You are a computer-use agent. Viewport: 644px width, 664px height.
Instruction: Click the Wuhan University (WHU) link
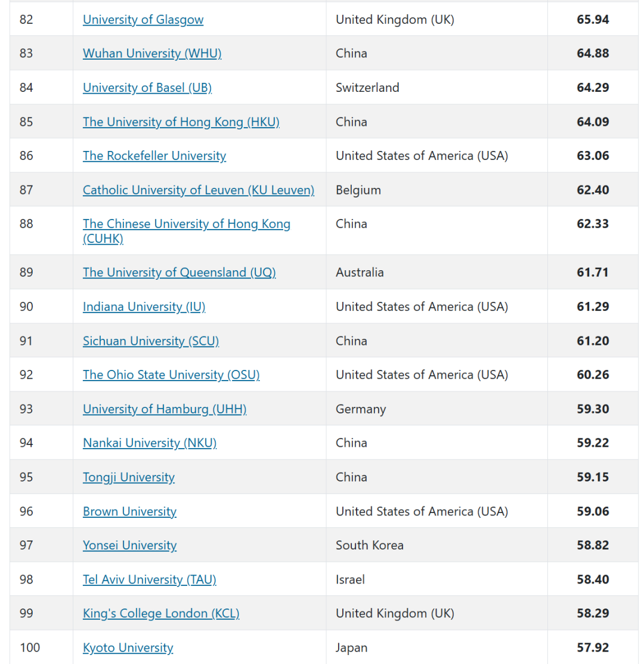[x=152, y=54]
